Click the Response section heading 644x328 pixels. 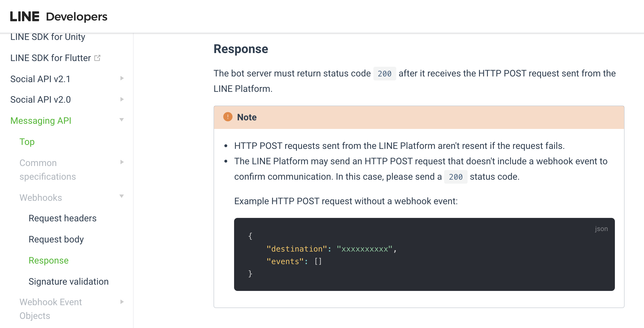(241, 49)
